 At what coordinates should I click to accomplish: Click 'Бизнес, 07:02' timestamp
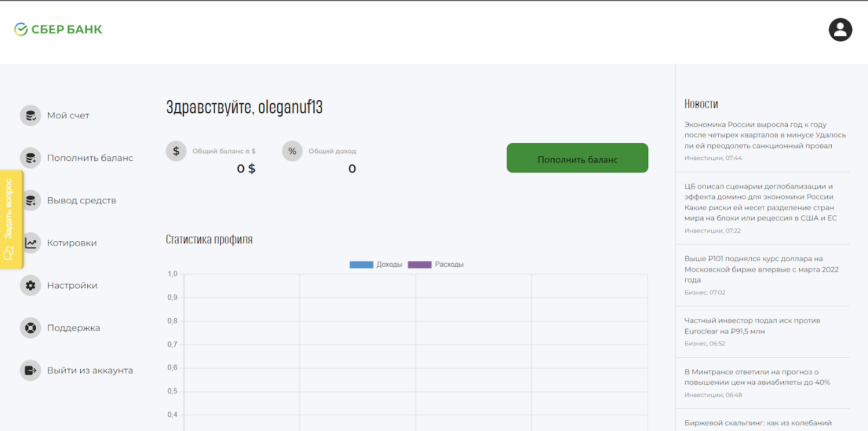click(x=705, y=293)
